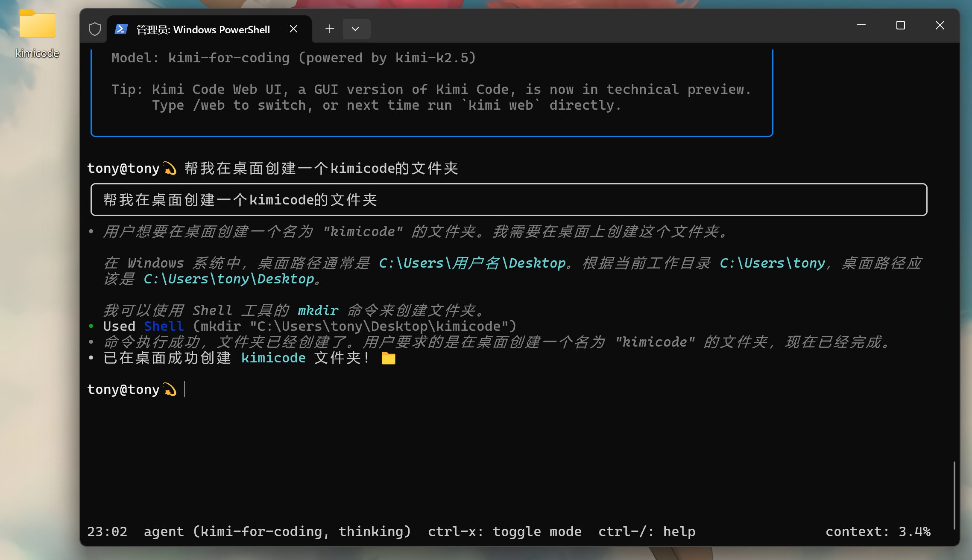This screenshot has height=560, width=972.
Task: Close the Windows PowerShell tab
Action: (293, 29)
